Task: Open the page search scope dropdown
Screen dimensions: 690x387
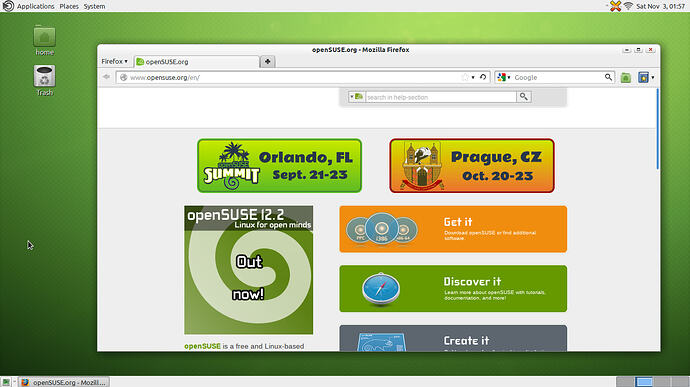Action: (356, 96)
